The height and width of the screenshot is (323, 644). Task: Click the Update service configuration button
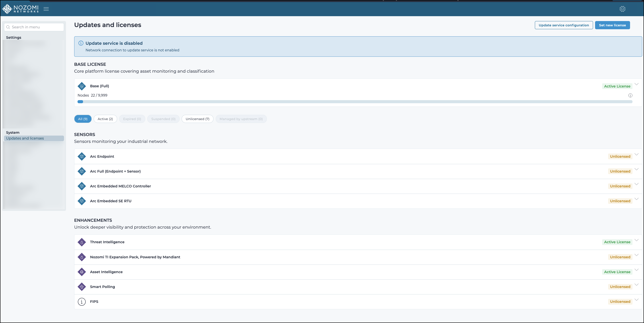tap(564, 25)
